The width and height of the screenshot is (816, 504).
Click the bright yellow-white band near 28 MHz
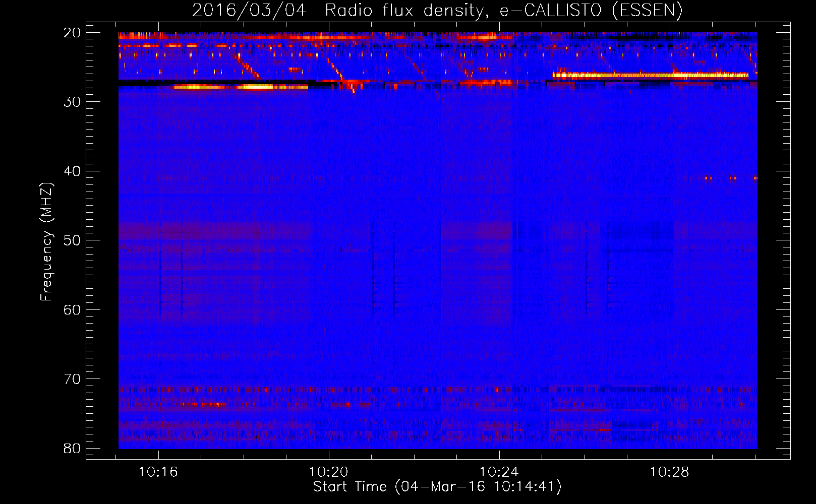pyautogui.click(x=240, y=87)
